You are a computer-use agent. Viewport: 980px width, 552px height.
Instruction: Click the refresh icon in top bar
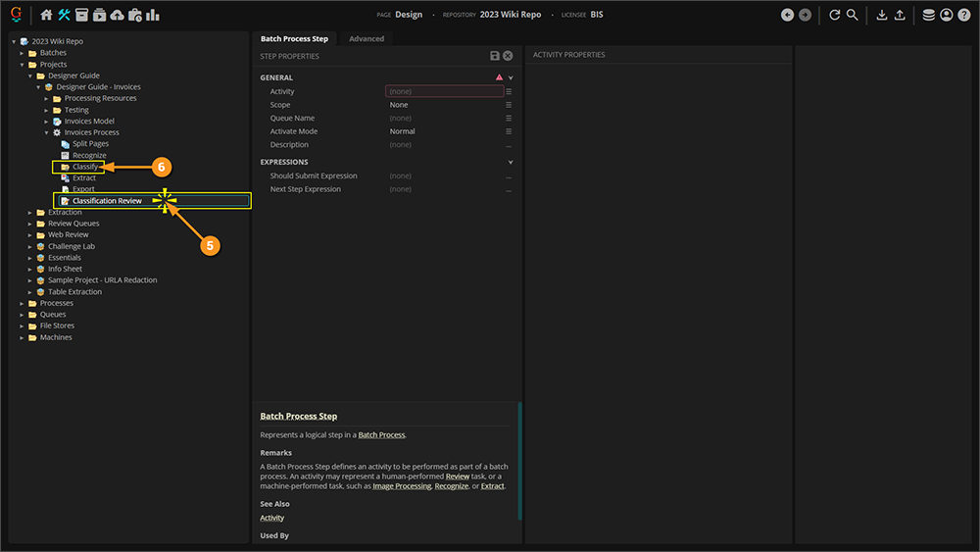(834, 15)
